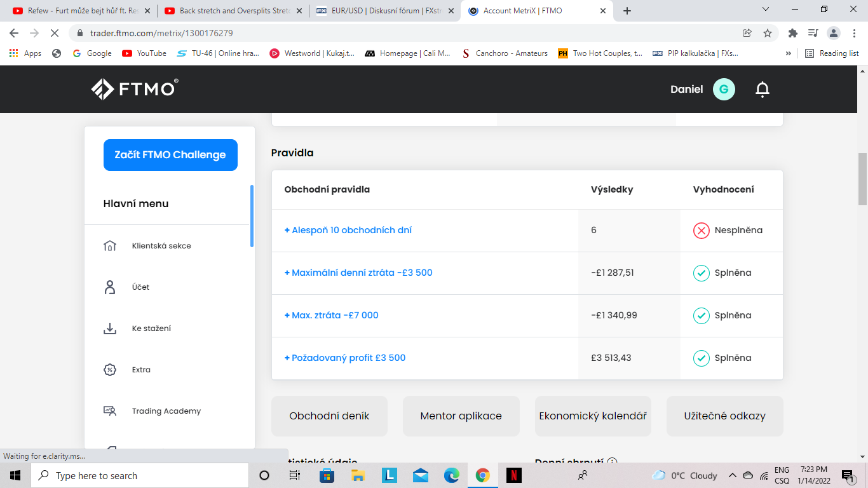The image size is (868, 488).
Task: Click the Klientská sekce house icon
Action: coord(110,246)
